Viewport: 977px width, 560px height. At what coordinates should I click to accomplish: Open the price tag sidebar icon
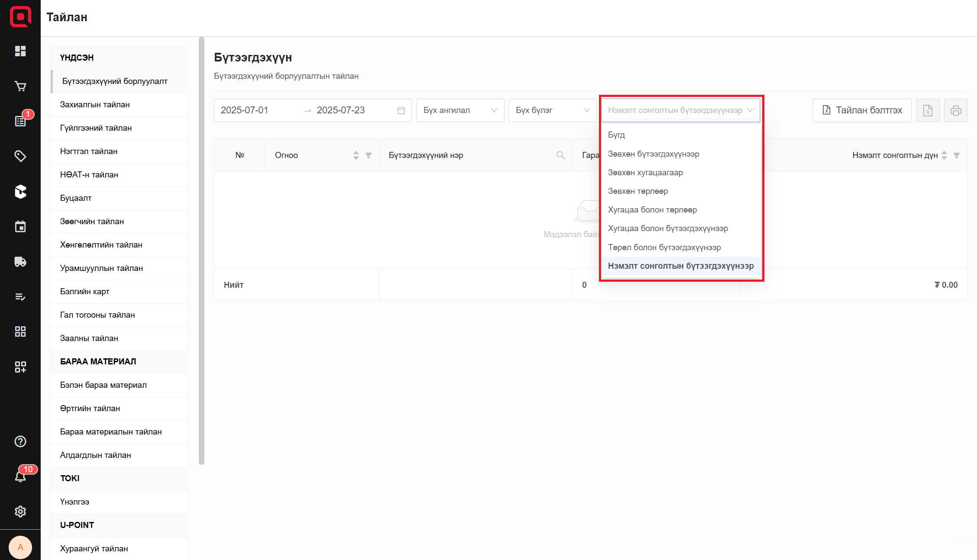click(20, 156)
